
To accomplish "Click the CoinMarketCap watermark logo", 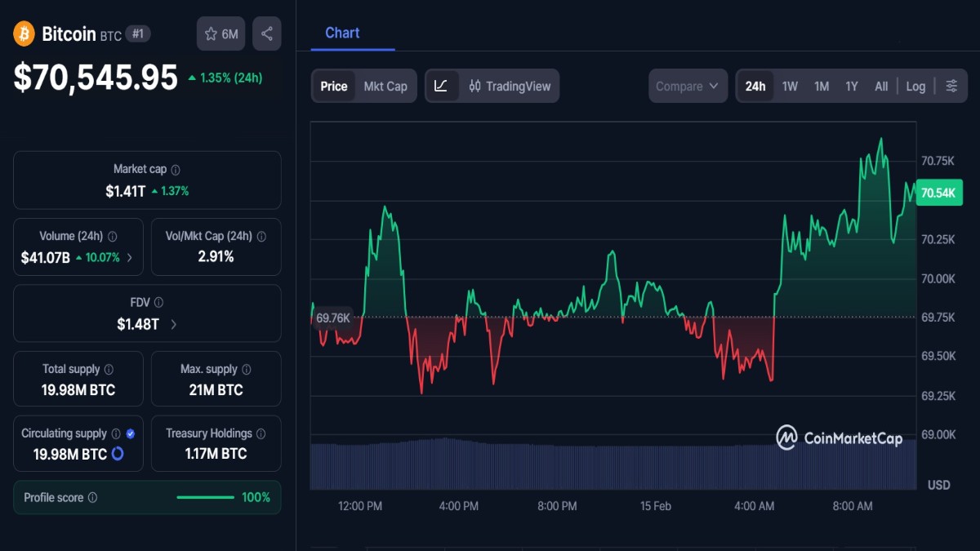I will [x=786, y=438].
